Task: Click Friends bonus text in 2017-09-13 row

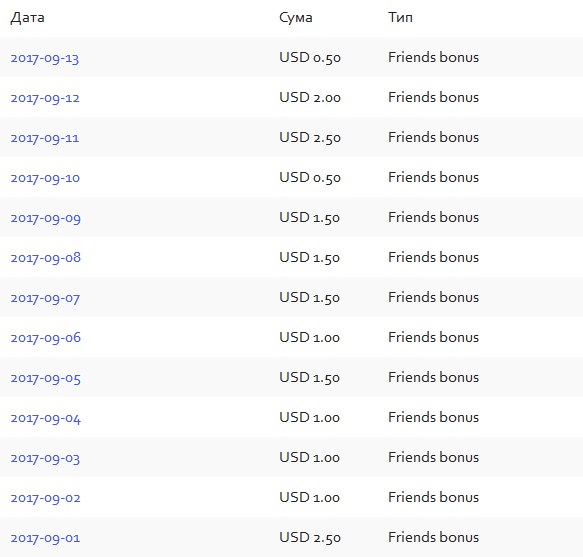Action: pos(434,57)
